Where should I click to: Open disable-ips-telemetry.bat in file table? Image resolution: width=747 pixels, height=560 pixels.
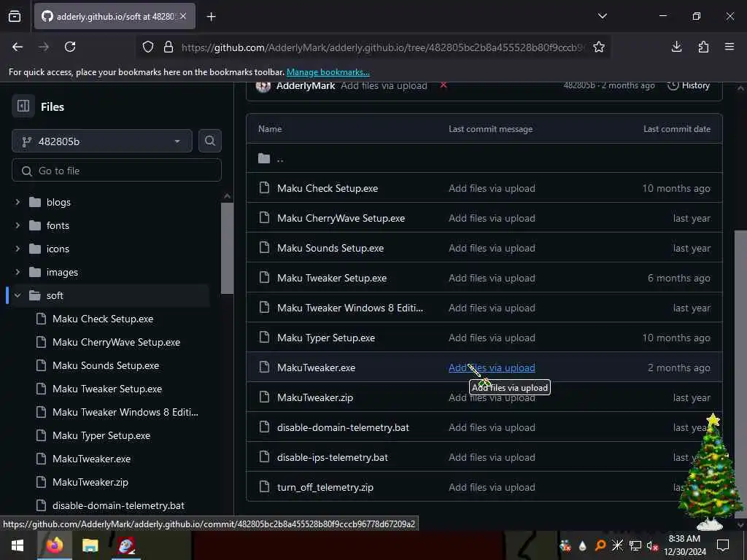coord(333,457)
